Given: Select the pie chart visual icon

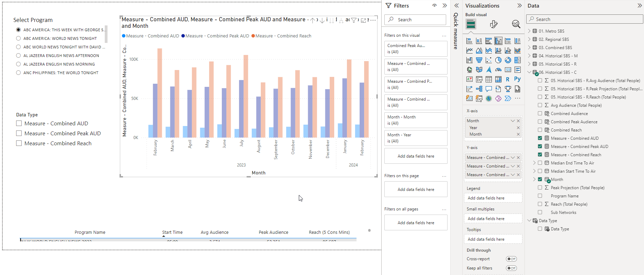Looking at the screenshot, I should (x=498, y=60).
